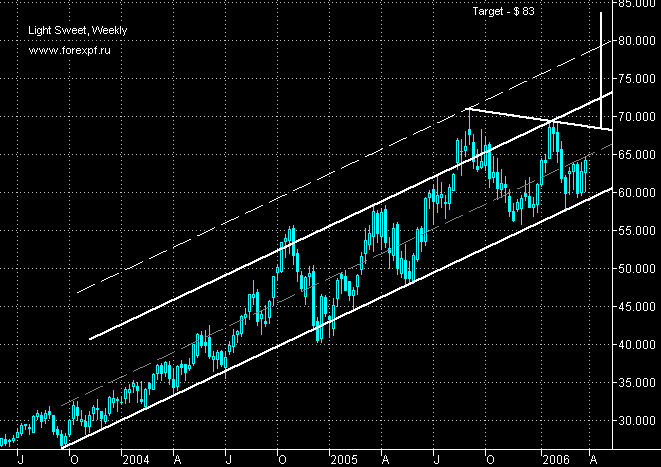Click the 35.000 price axis label
The width and height of the screenshot is (661, 467).
coord(637,383)
